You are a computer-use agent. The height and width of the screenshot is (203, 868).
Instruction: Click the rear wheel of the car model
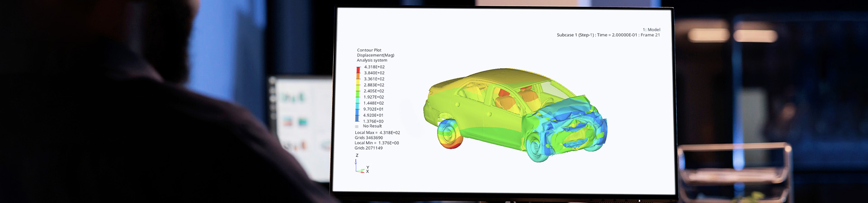tap(450, 134)
